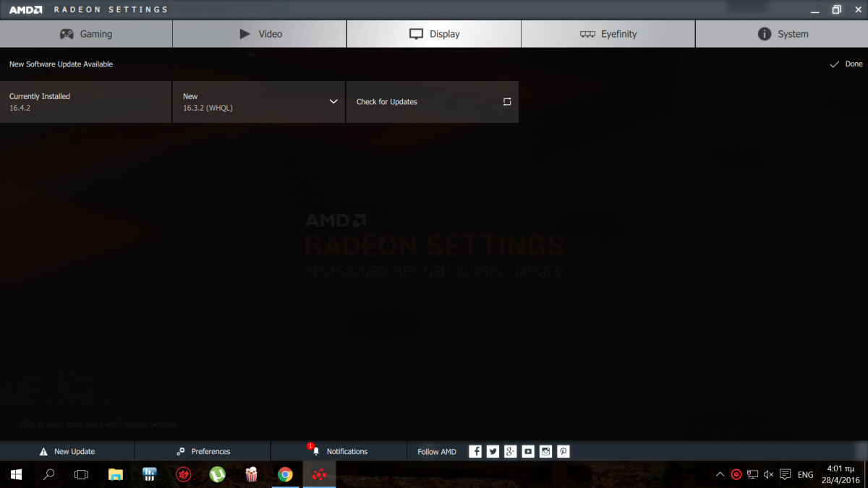
Task: Click ENG language indicator
Action: [805, 475]
